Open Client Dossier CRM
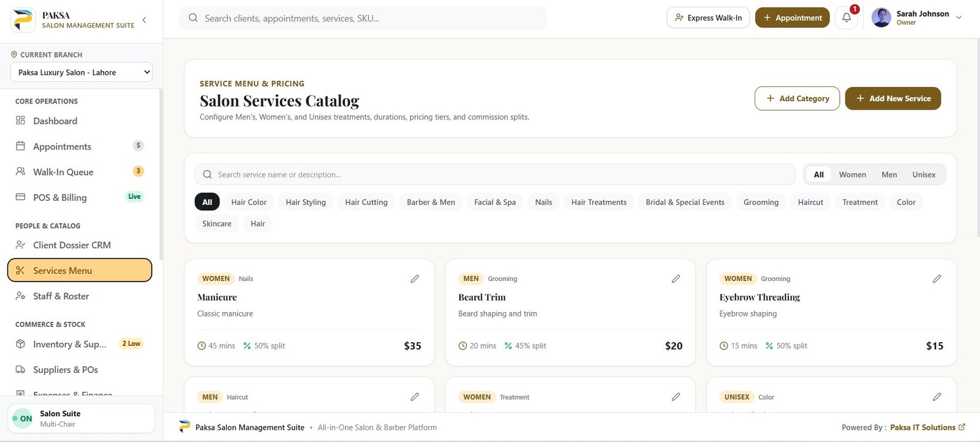980x442 pixels. point(80,245)
